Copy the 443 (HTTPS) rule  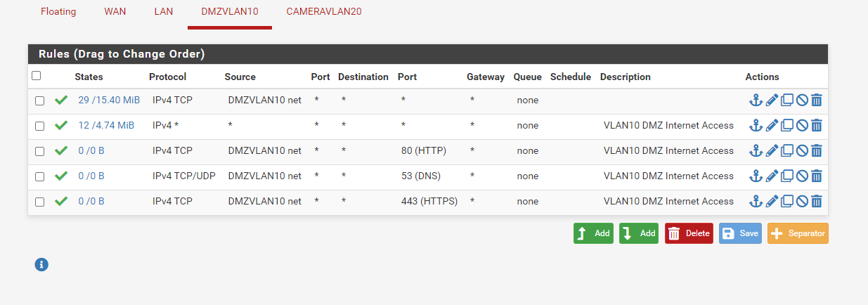click(x=787, y=202)
